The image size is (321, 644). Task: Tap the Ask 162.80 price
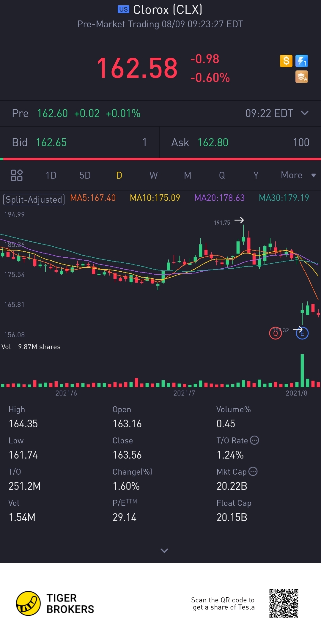tap(213, 142)
